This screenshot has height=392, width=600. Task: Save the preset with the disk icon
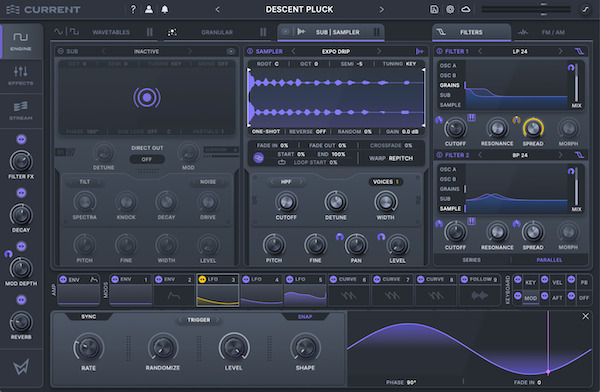click(434, 9)
